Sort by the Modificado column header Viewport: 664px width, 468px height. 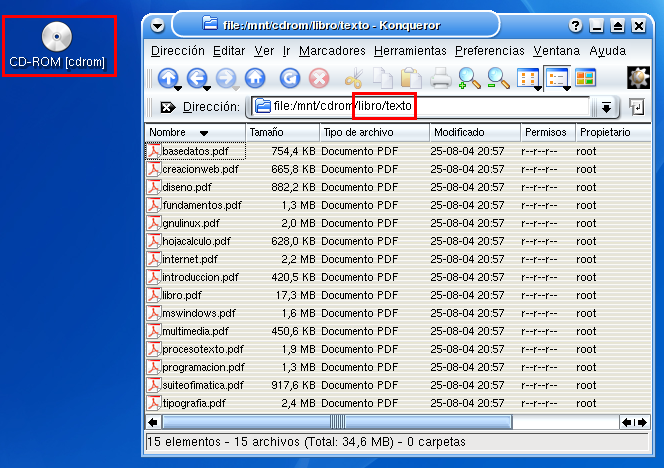(x=475, y=132)
